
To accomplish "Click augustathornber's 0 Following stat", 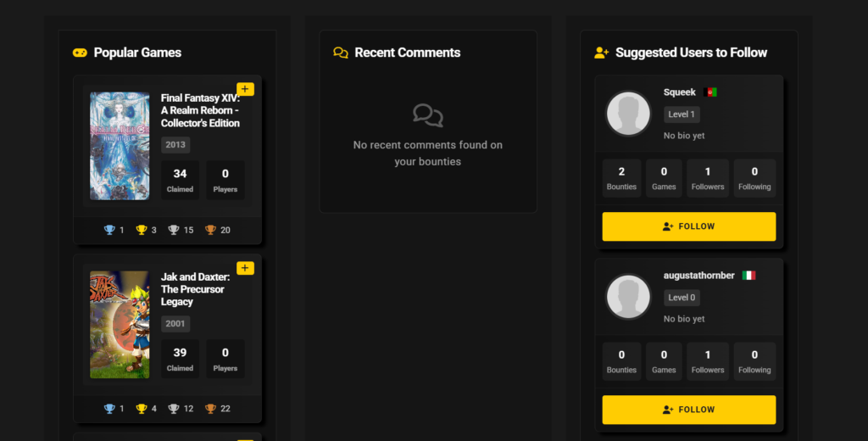I will pos(754,362).
